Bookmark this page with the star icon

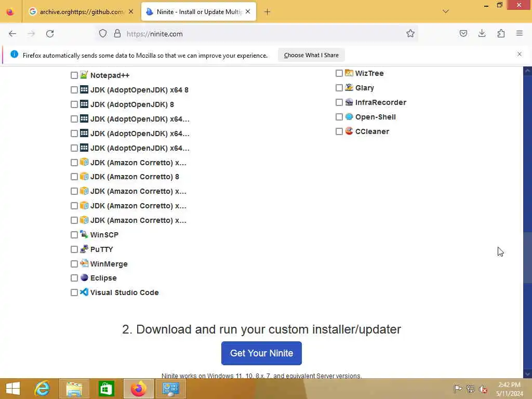410,34
